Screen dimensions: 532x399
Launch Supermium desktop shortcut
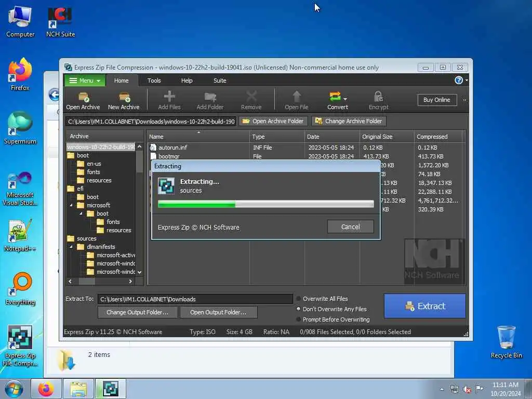tap(20, 128)
